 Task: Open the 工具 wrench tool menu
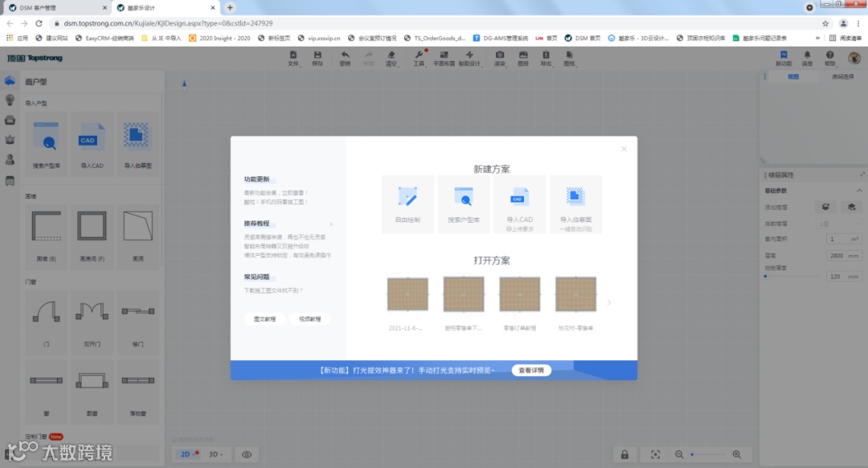pyautogui.click(x=419, y=58)
